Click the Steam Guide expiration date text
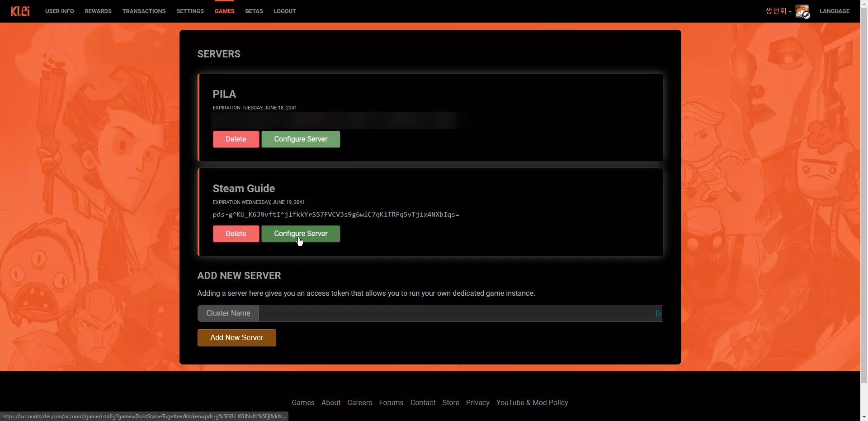 pyautogui.click(x=259, y=202)
